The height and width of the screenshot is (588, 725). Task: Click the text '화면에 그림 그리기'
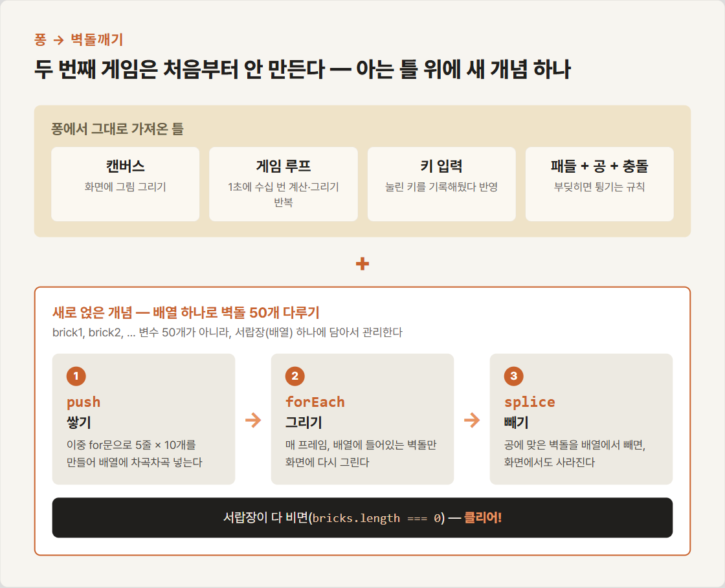126,187
